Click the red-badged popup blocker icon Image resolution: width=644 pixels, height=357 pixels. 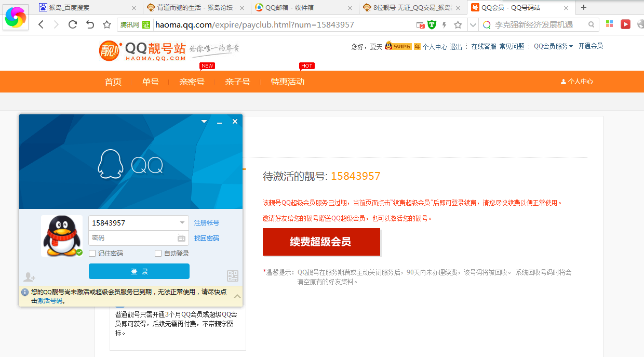420,25
